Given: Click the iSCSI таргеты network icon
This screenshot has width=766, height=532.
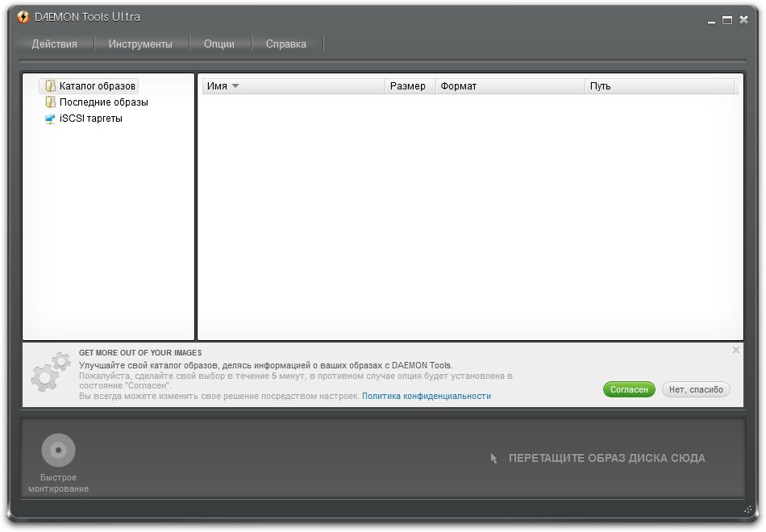Looking at the screenshot, I should point(50,118).
